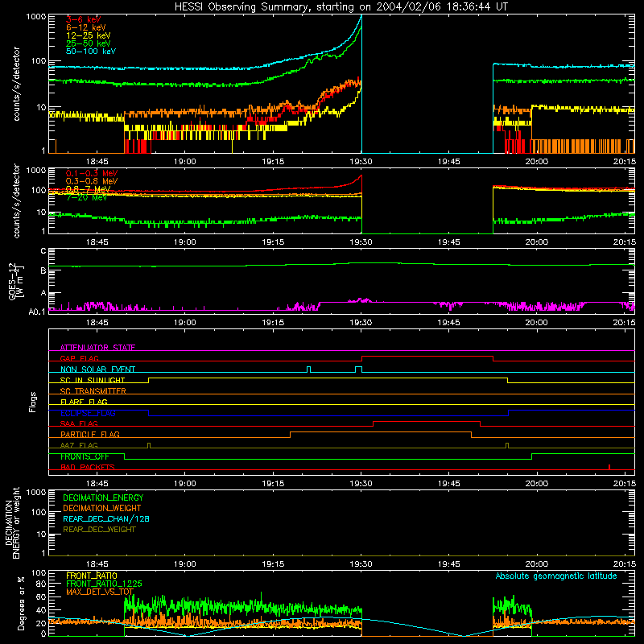Click the Absolute geomagnetic latitude label
644x644 pixels.
tap(556, 576)
